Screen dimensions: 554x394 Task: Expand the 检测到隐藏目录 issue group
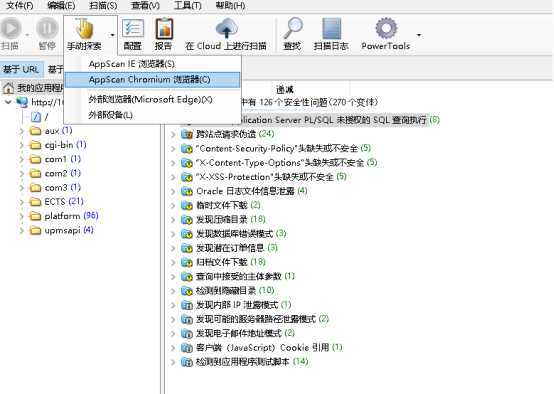173,291
